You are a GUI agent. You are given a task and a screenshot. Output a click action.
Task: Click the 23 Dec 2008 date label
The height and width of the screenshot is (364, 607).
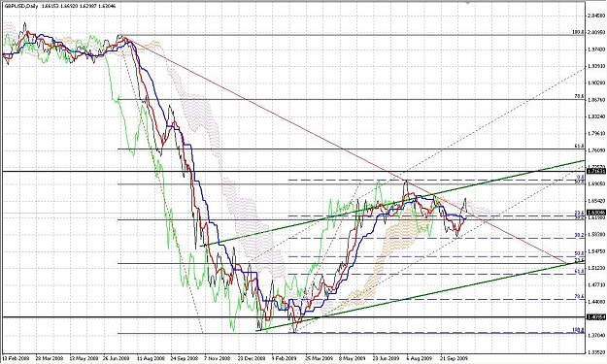[x=252, y=358]
